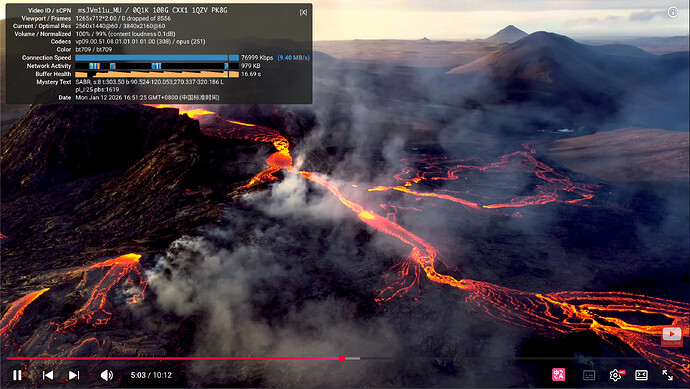Skip to the next video
This screenshot has width=690, height=389.
(74, 375)
